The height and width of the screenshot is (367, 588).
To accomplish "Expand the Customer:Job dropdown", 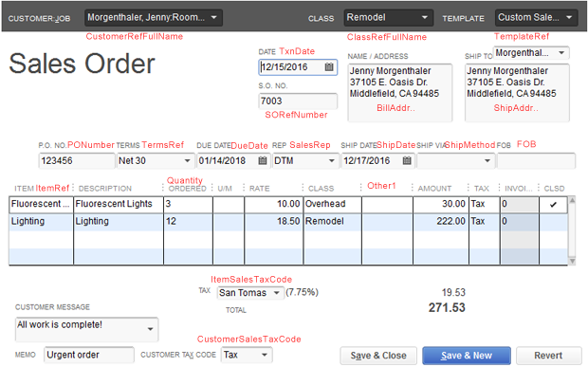I will tap(213, 18).
